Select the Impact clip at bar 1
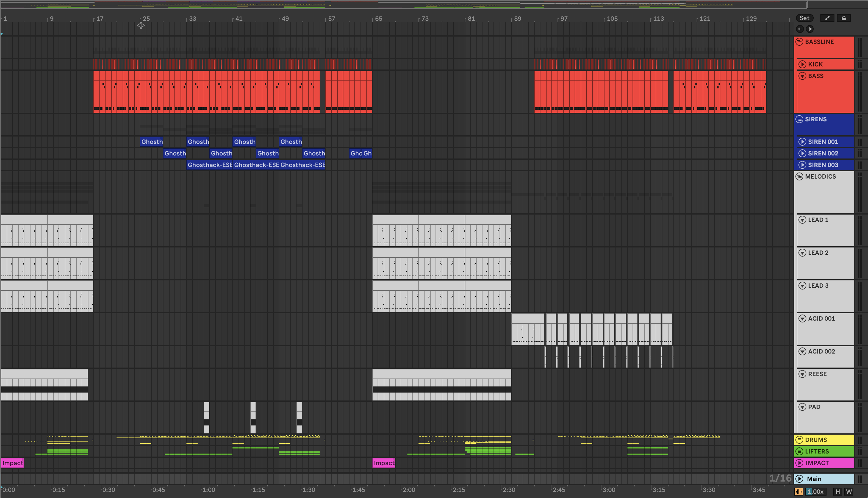 coord(12,463)
